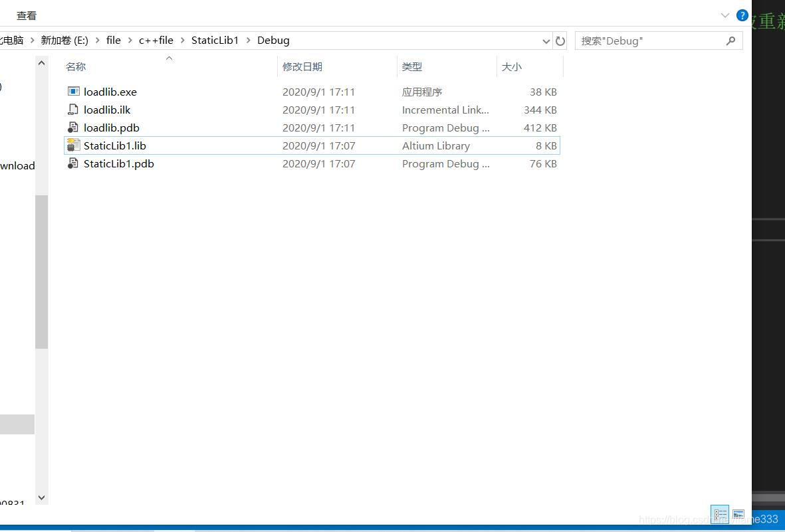
Task: Navigate to 新加卷 (E:) in breadcrumb
Action: point(64,41)
